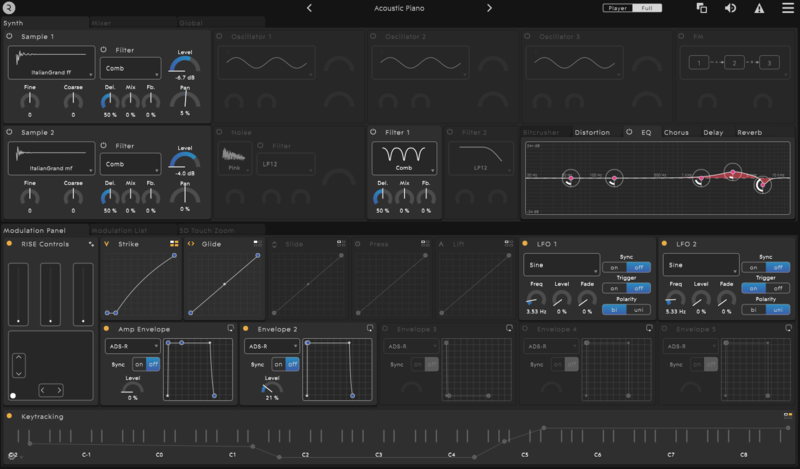Go to the next preset arrow
This screenshot has width=800, height=469.
[x=489, y=8]
